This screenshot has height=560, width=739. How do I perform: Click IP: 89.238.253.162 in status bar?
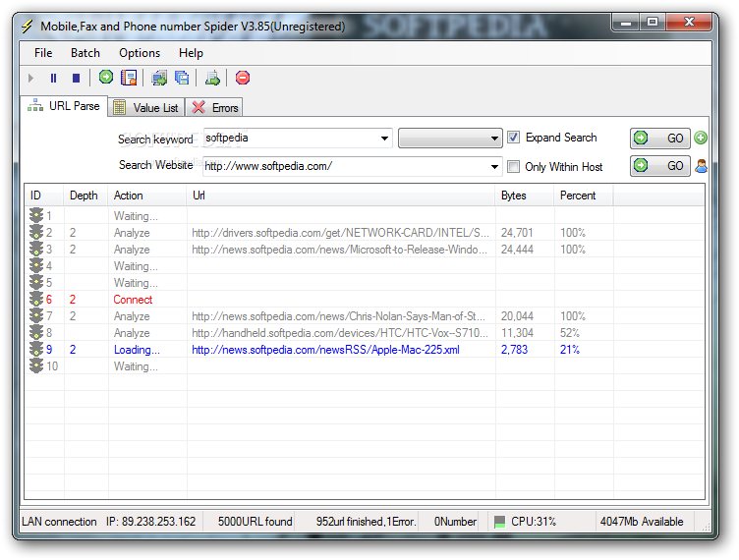click(150, 522)
